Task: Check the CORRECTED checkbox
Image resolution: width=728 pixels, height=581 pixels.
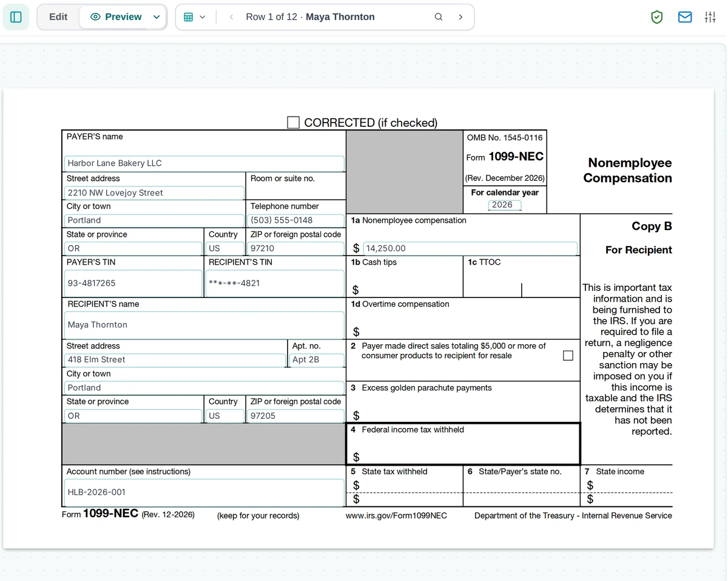Action: pos(294,123)
